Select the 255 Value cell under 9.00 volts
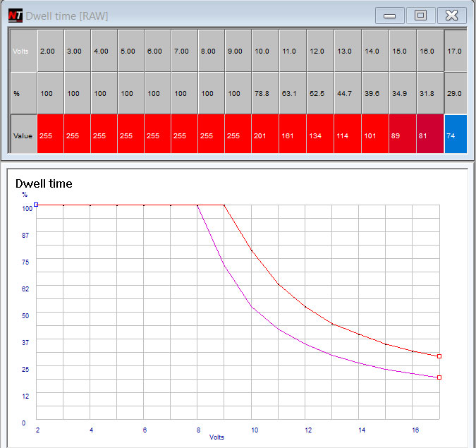The width and height of the screenshot is (476, 448). click(238, 135)
